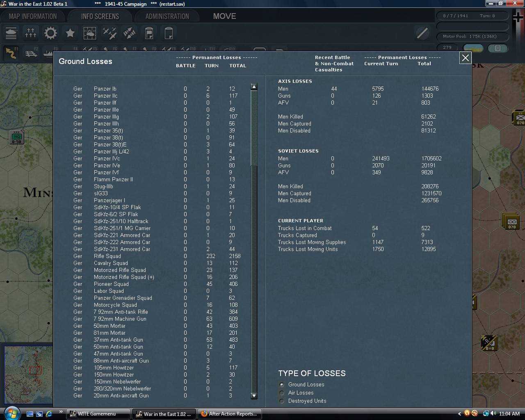
Task: Open the production gear icon
Action: [x=50, y=33]
